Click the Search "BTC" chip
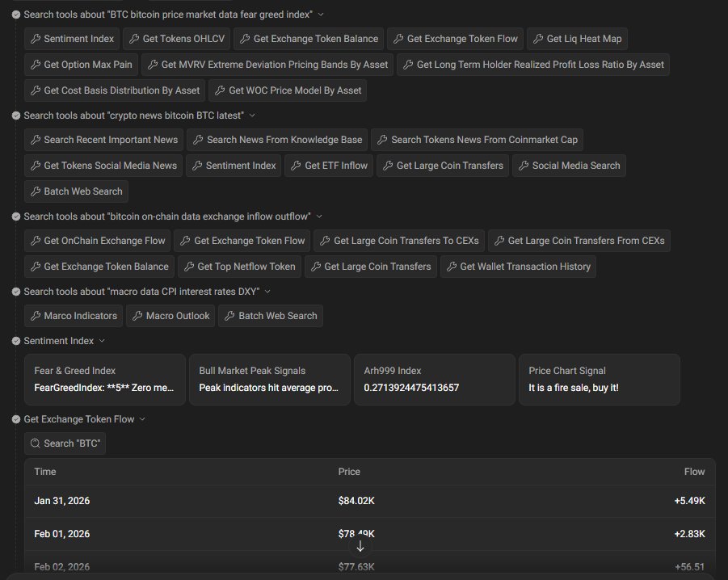 pyautogui.click(x=65, y=443)
